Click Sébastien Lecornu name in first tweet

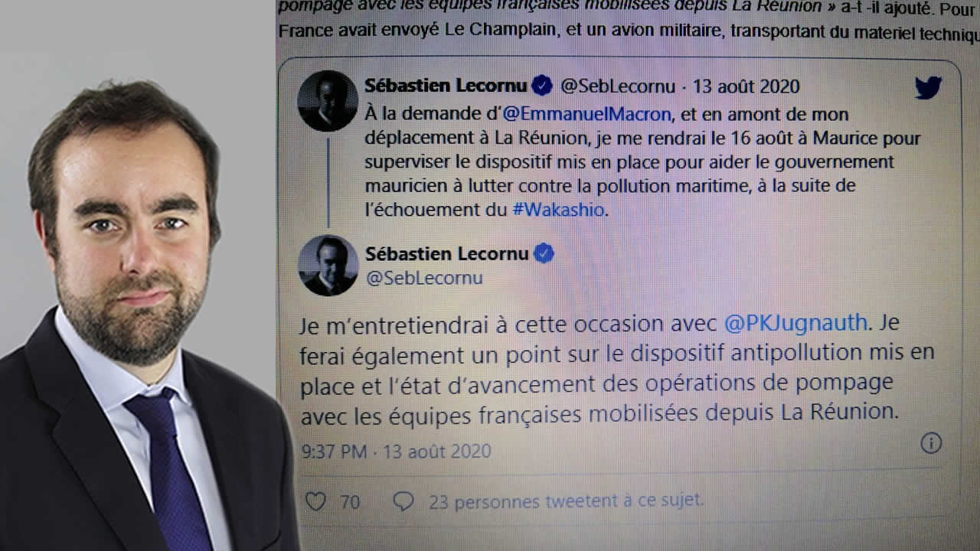pyautogui.click(x=446, y=86)
